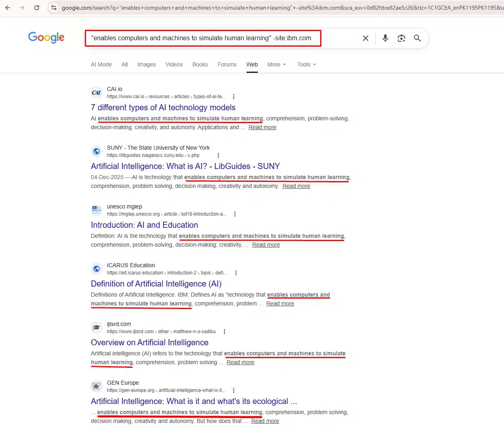
Task: Clear the search query with X icon
Action: (x=366, y=38)
